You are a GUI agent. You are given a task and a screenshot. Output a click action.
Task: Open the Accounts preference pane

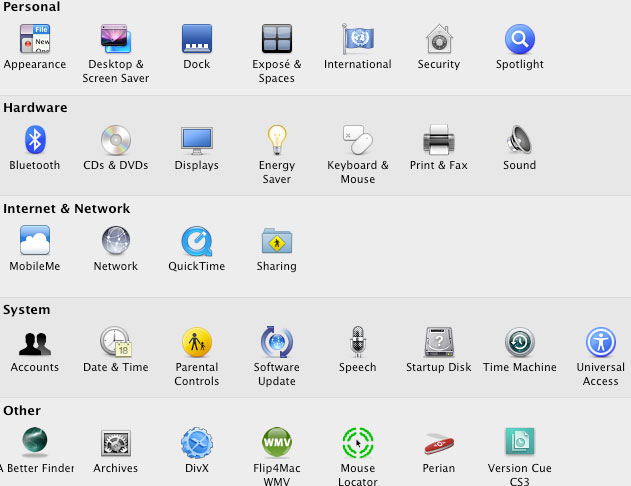(x=35, y=344)
